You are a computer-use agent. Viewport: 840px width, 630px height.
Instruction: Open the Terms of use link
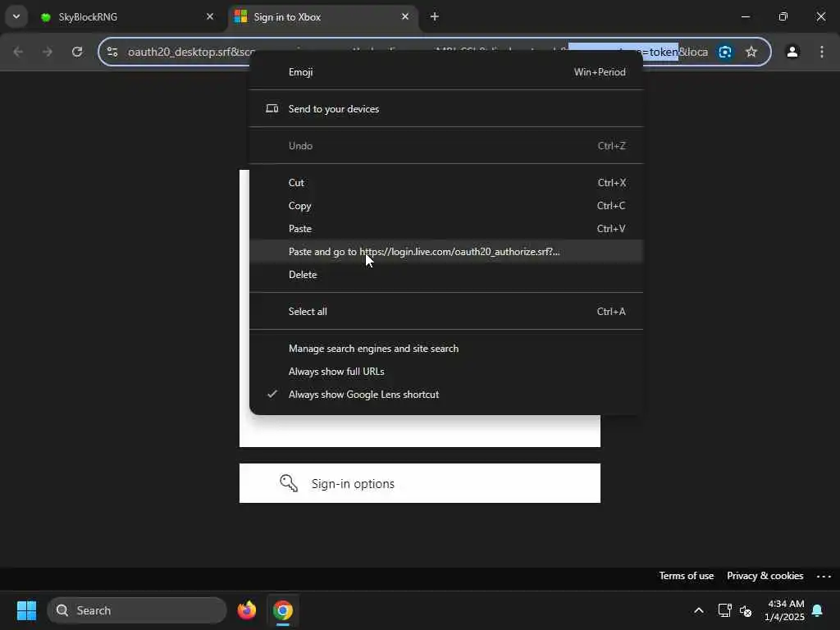click(687, 576)
